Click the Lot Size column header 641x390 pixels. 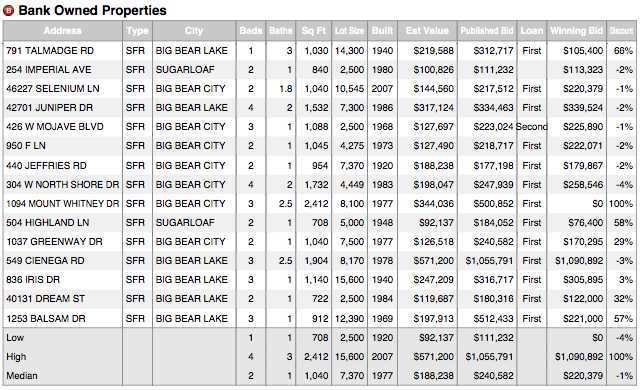[x=350, y=31]
